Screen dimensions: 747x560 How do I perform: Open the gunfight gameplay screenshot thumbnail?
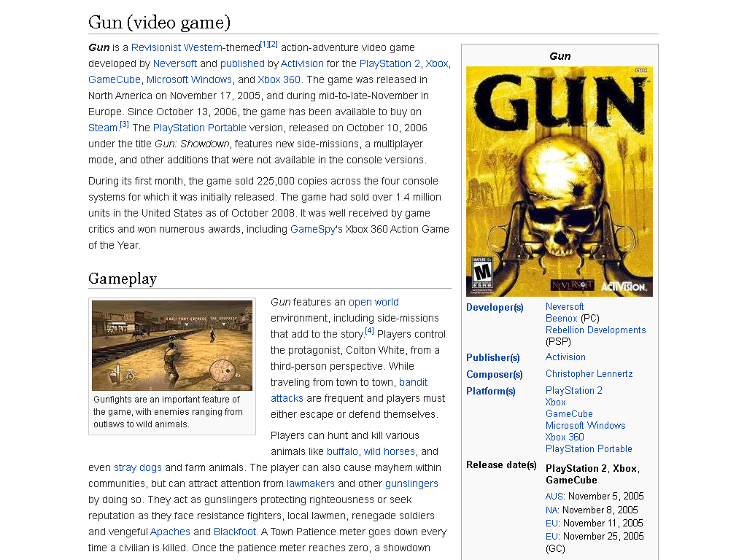coord(172,345)
